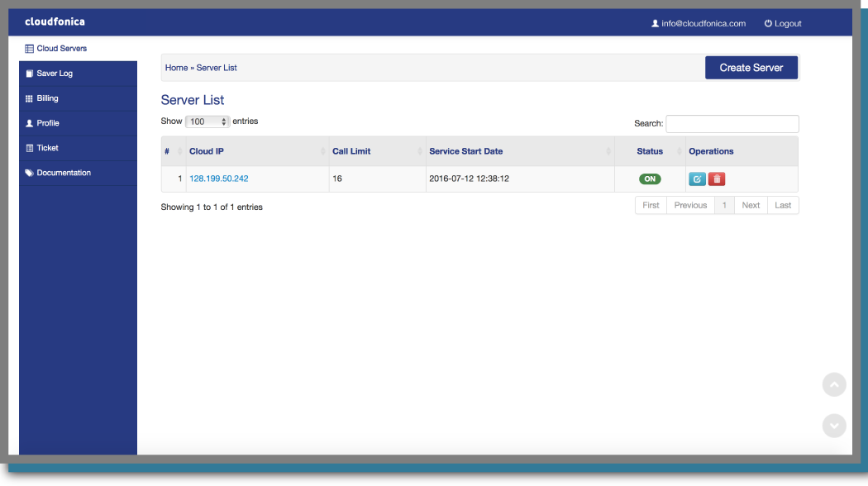This screenshot has height=486, width=868.
Task: Sort by Cloud IP column arrows
Action: coord(322,151)
